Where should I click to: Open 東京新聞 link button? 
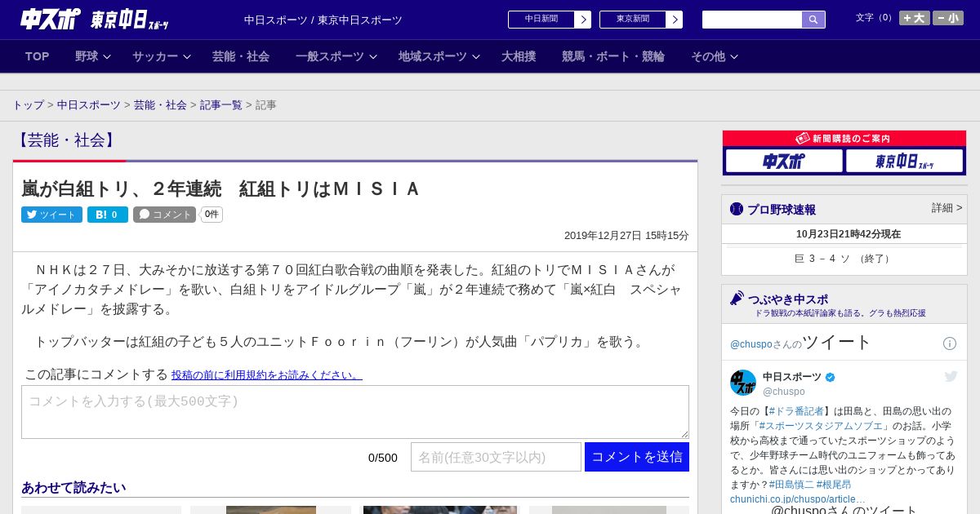point(633,20)
